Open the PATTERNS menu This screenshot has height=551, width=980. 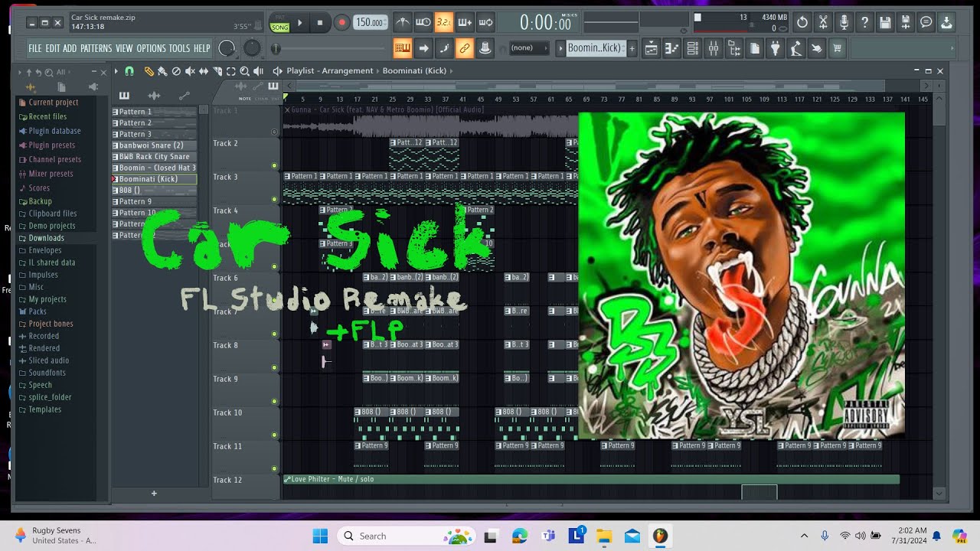click(96, 48)
